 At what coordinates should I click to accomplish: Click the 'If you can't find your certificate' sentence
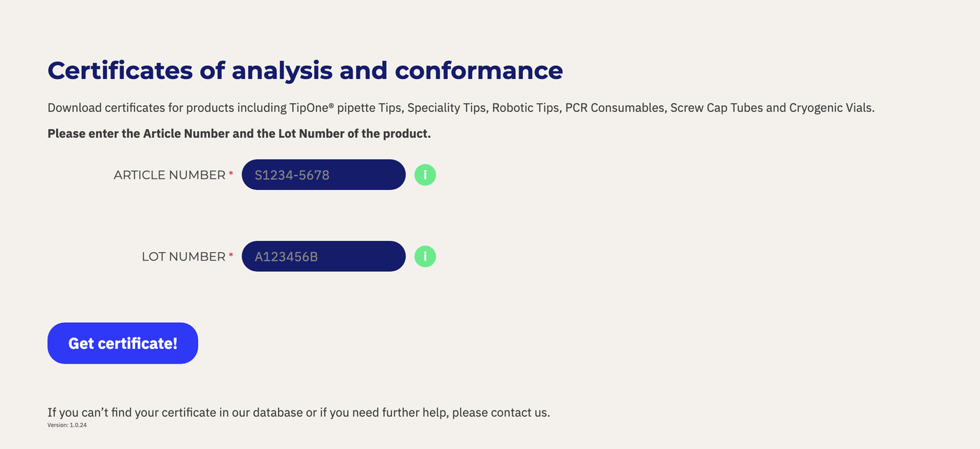coord(299,413)
